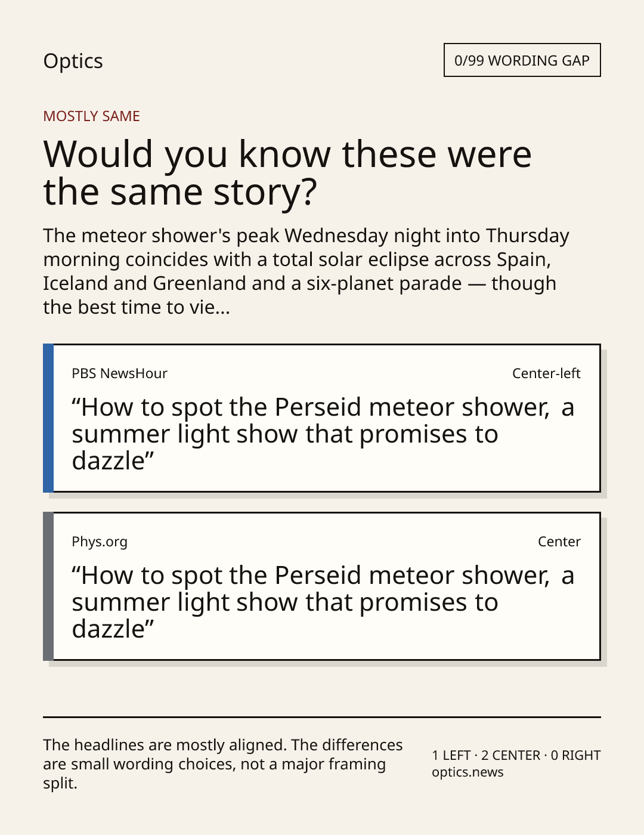644x835 pixels.
Task: Click the PBS NewsHour source name
Action: tap(119, 373)
